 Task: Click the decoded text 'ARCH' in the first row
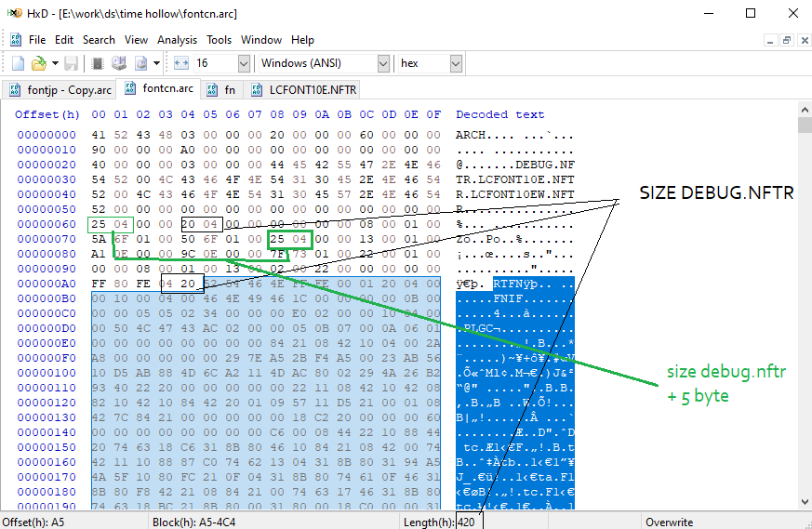[471, 135]
